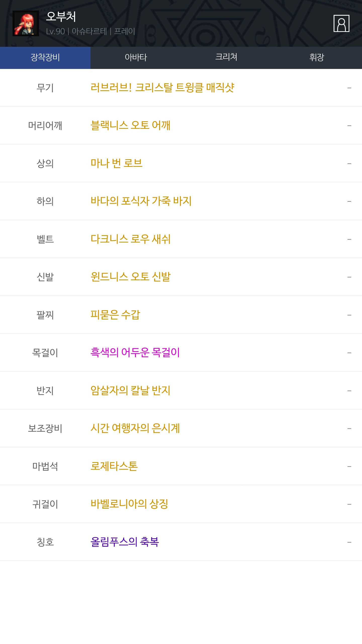This screenshot has height=644, width=362.
Task: Expand the dash toggle in the 무기 row
Action: (x=349, y=88)
